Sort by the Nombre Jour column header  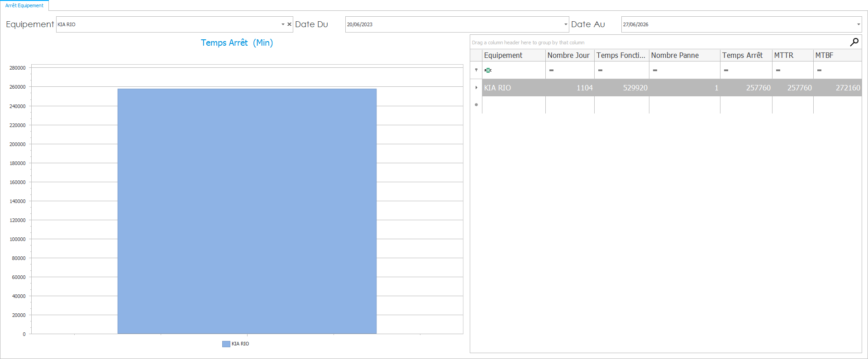569,55
